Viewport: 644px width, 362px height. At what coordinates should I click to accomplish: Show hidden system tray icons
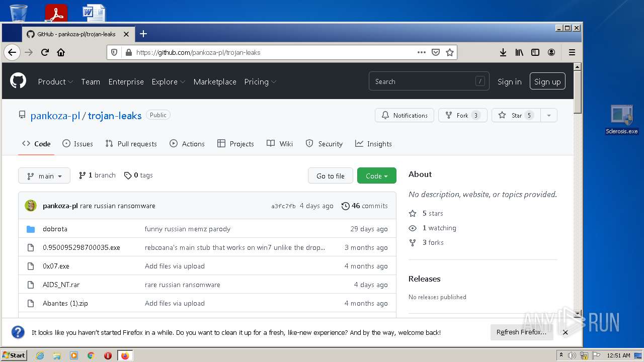pyautogui.click(x=561, y=355)
